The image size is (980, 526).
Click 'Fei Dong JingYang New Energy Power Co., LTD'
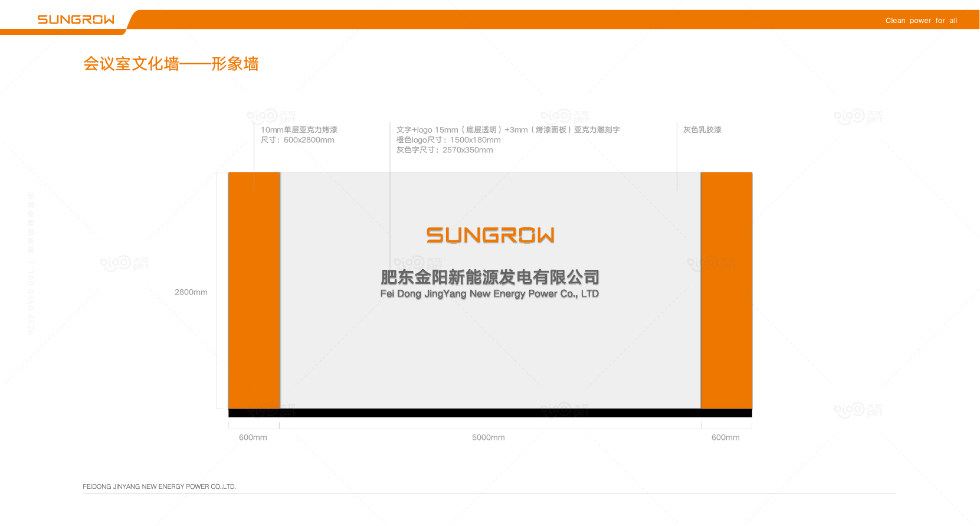tap(490, 294)
